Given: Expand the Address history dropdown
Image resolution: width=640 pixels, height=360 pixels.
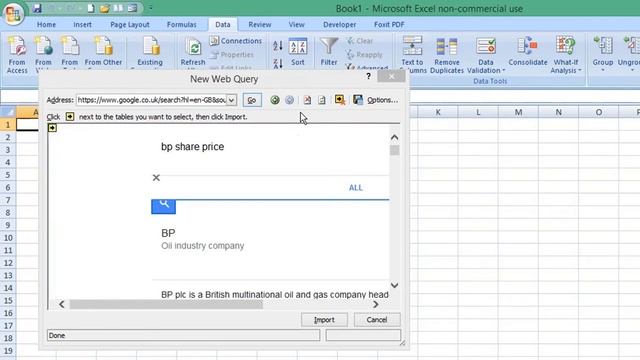Looking at the screenshot, I should pos(231,100).
